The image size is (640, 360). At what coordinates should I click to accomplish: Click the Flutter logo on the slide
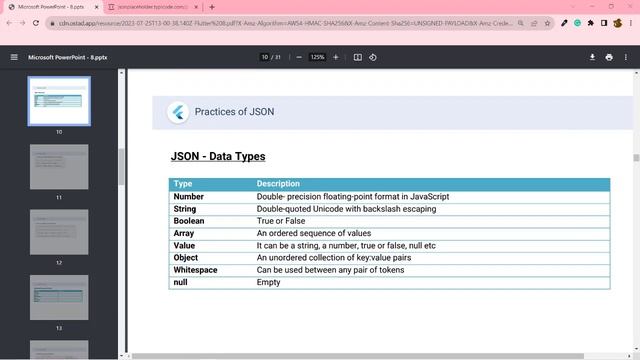tap(178, 112)
